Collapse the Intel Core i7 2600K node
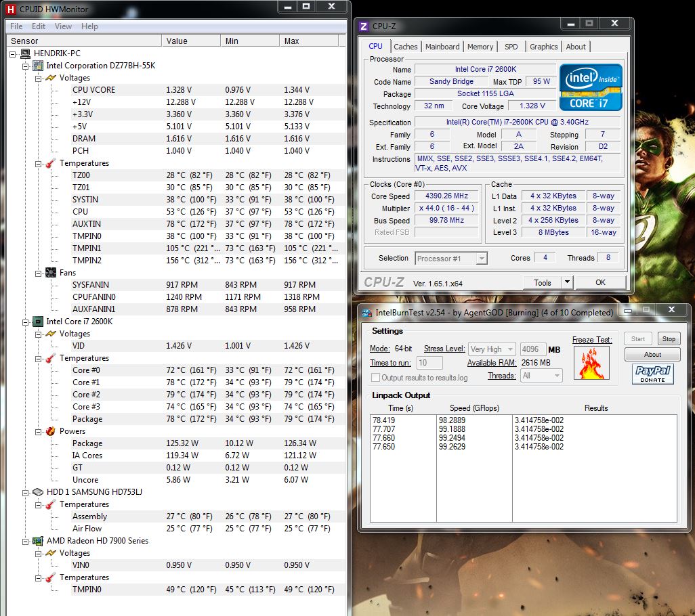Image resolution: width=695 pixels, height=616 pixels. point(25,322)
